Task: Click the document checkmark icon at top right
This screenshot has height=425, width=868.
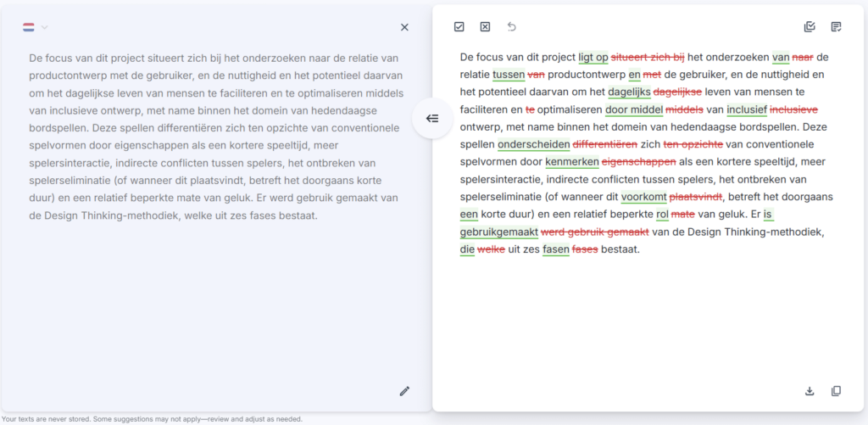Action: 837,27
